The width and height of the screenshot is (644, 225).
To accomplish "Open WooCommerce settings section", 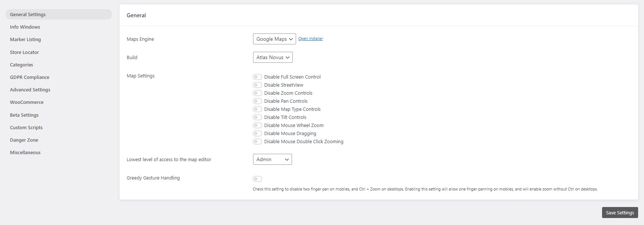I will click(26, 102).
